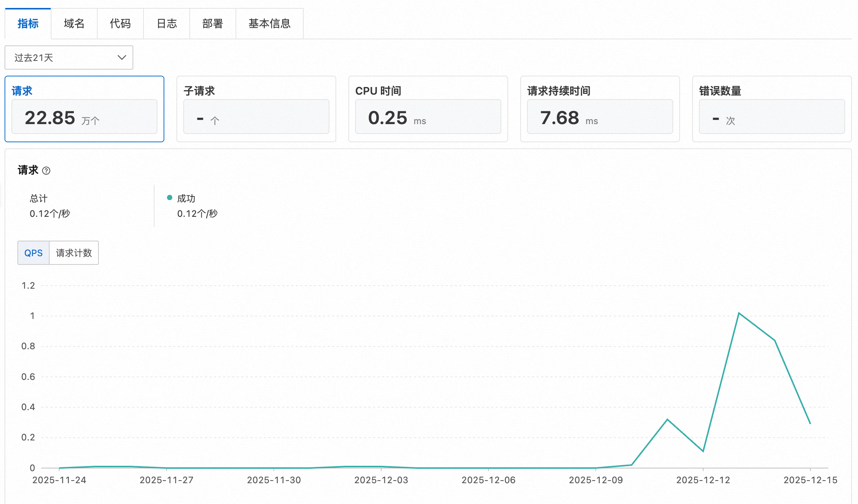Open the 日志 tab
This screenshot has height=504, width=858.
tap(167, 24)
